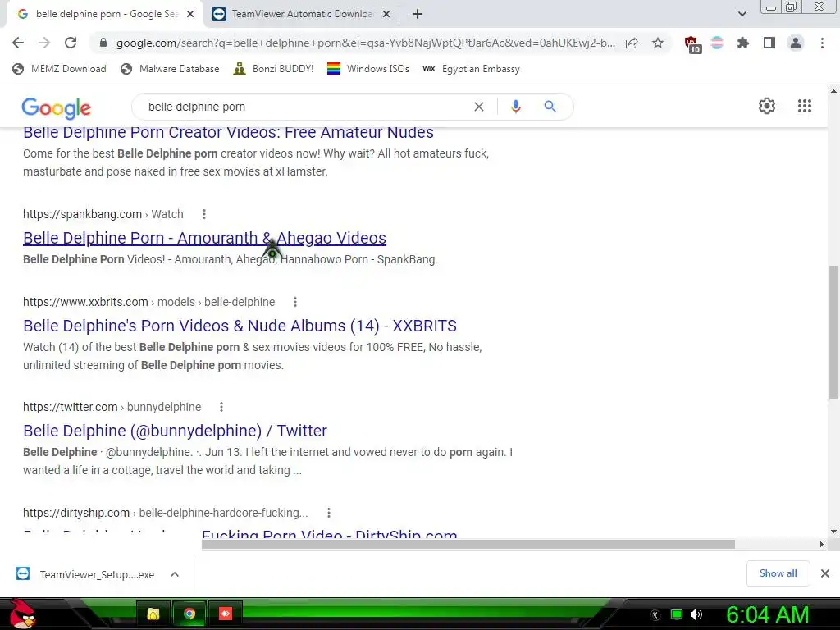
Task: Share this page using the share icon
Action: pos(632,43)
